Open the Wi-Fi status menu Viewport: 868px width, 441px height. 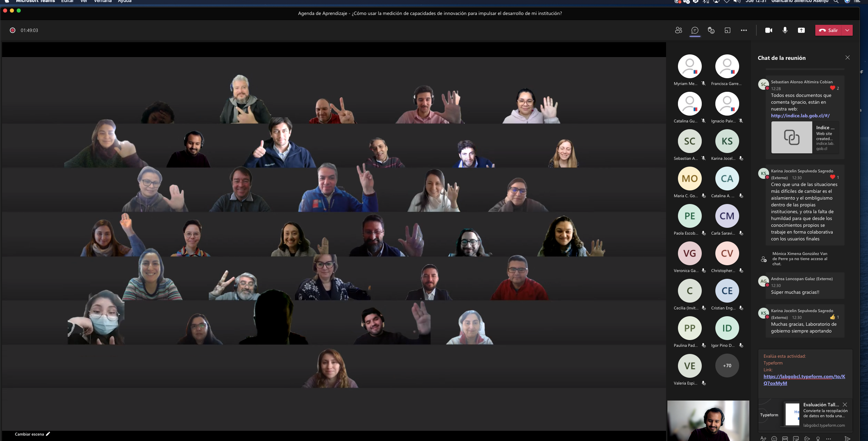[726, 1]
